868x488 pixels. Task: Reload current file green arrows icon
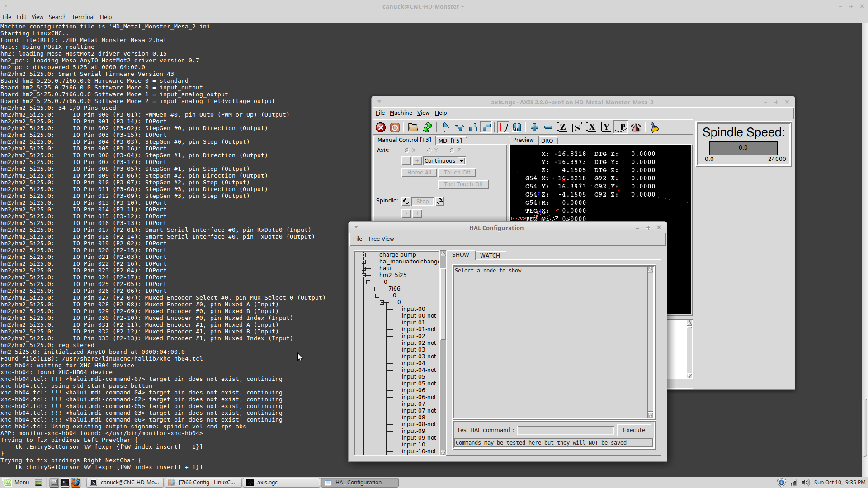point(427,128)
